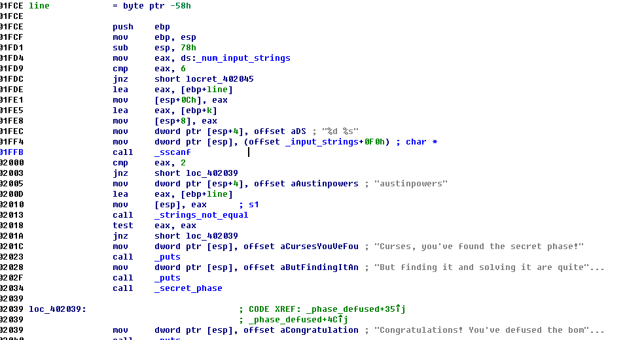Click the '[esp+0Ch], eax' operand
Viewport: 644px width, 340px height.
[x=191, y=100]
